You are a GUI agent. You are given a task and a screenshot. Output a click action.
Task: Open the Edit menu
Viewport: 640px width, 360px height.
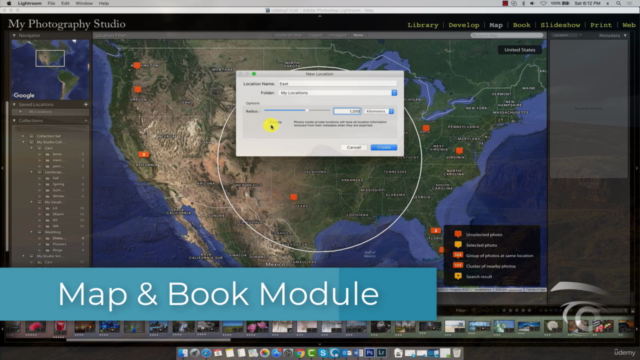pos(65,3)
